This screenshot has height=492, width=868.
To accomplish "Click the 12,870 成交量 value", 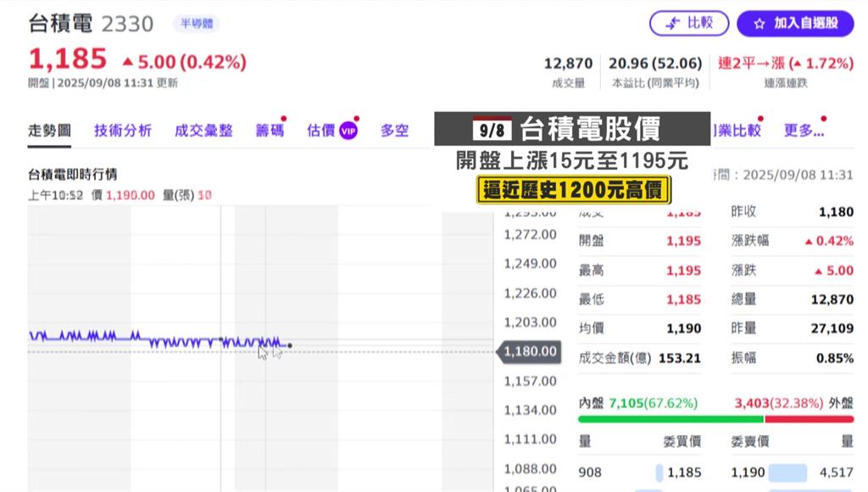I will [x=569, y=64].
